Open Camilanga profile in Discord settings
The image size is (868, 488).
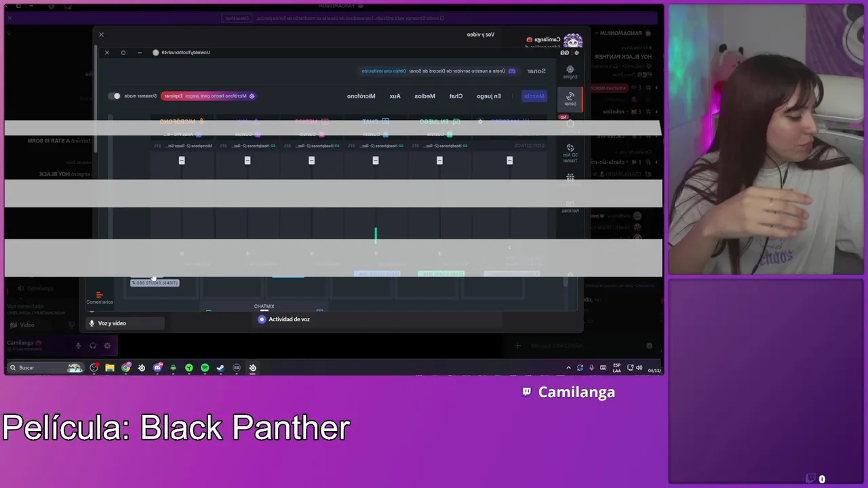555,40
